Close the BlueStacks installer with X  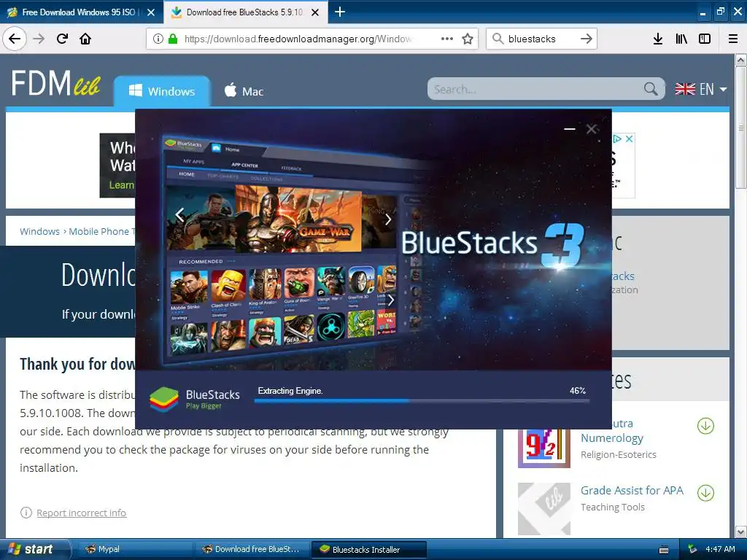tap(592, 128)
